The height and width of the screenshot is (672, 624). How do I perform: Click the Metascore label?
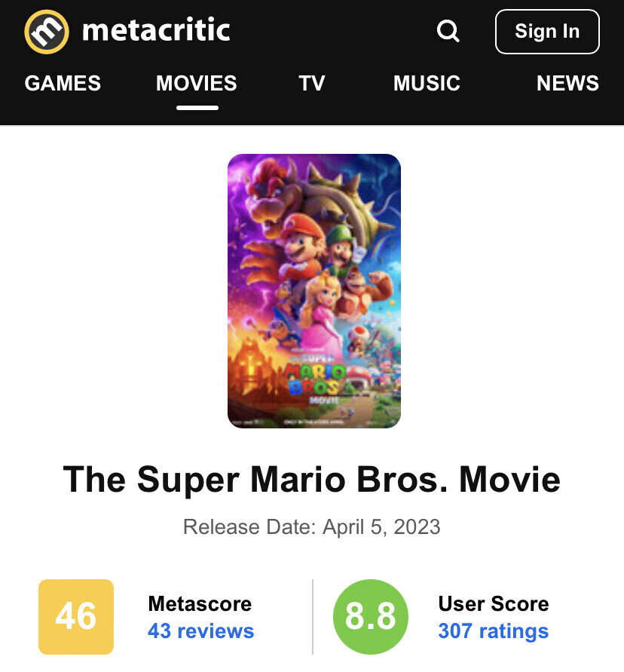tap(200, 603)
